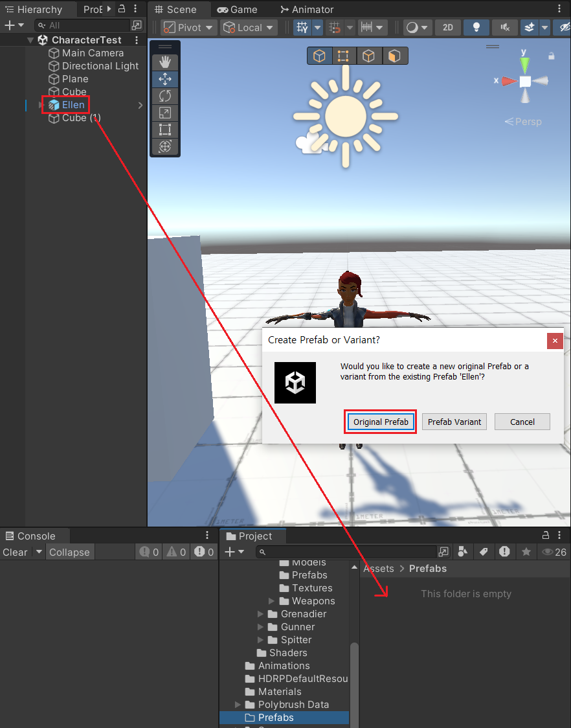The height and width of the screenshot is (728, 571).
Task: Click Original Prefab button
Action: pos(381,422)
